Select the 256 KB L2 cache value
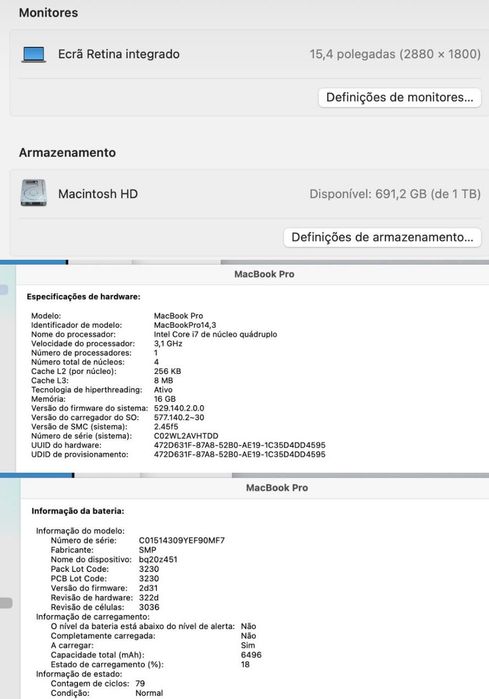Image resolution: width=489 pixels, height=699 pixels. point(167,371)
